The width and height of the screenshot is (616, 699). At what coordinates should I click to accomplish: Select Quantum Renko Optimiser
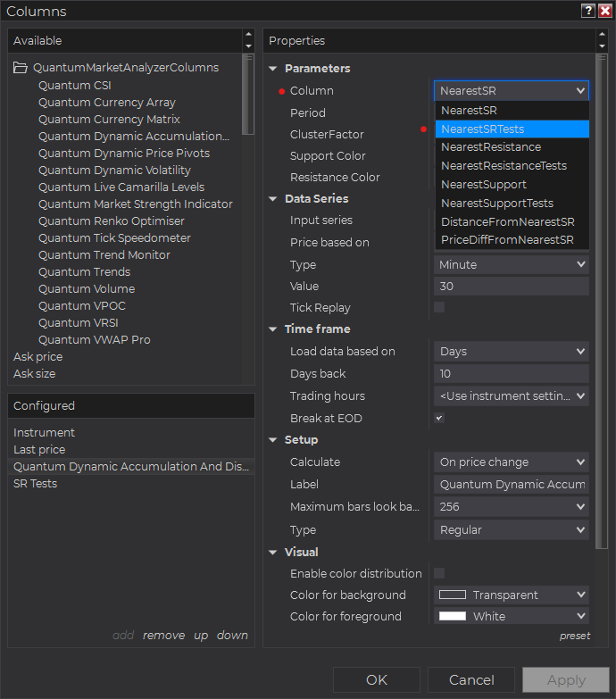click(112, 221)
